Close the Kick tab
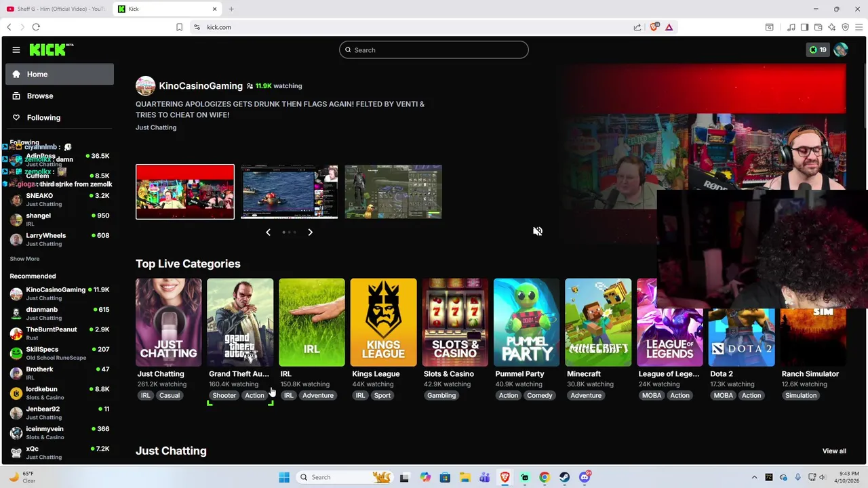Image resolution: width=868 pixels, height=488 pixels. click(215, 9)
